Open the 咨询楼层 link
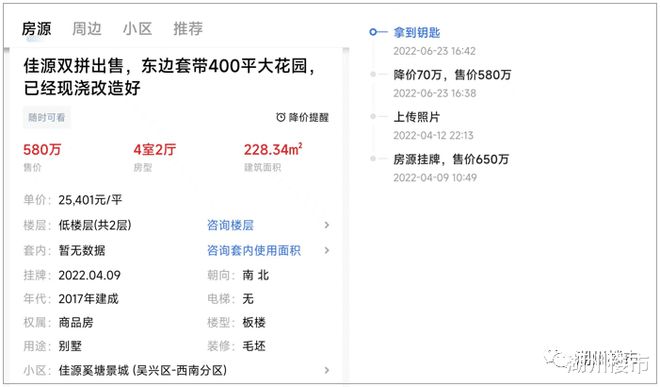Viewport: 660px width, 387px height. coord(230,225)
